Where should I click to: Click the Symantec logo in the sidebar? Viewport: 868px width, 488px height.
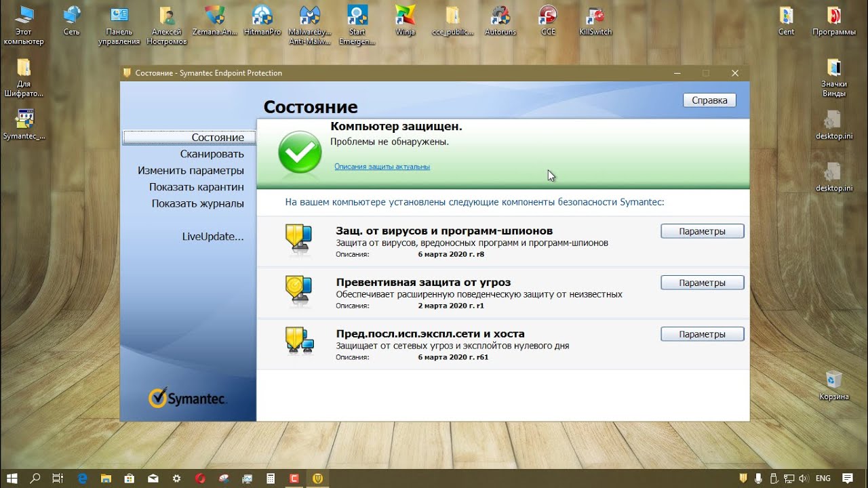188,398
